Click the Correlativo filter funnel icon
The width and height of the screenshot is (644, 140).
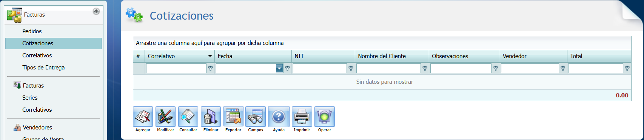tap(211, 68)
